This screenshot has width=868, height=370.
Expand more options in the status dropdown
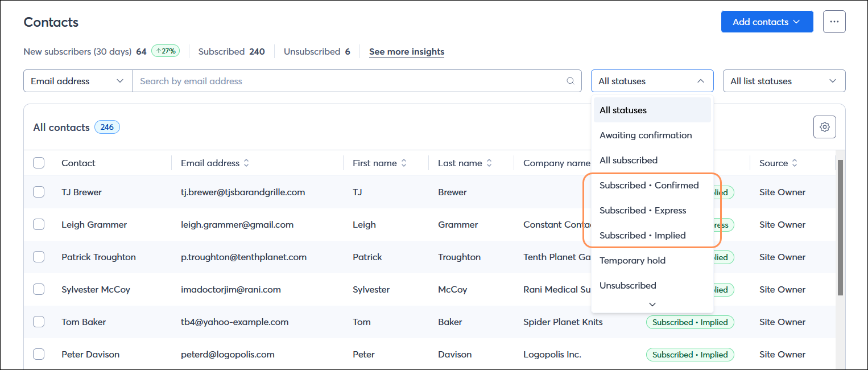(652, 304)
